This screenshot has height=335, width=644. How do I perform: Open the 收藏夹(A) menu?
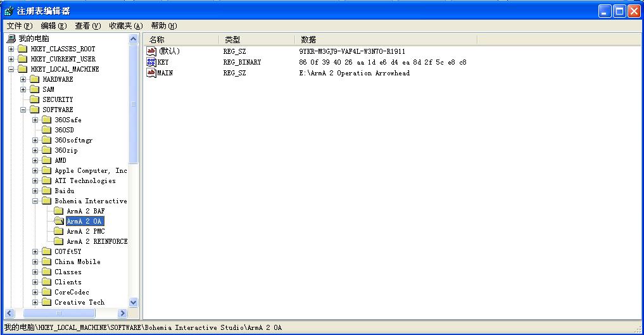tap(125, 26)
